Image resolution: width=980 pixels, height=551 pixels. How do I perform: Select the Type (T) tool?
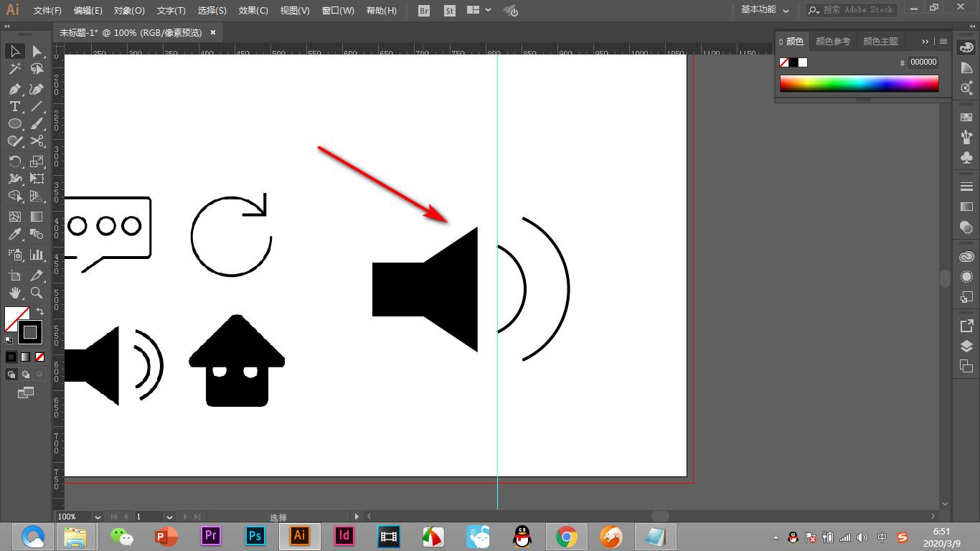14,106
